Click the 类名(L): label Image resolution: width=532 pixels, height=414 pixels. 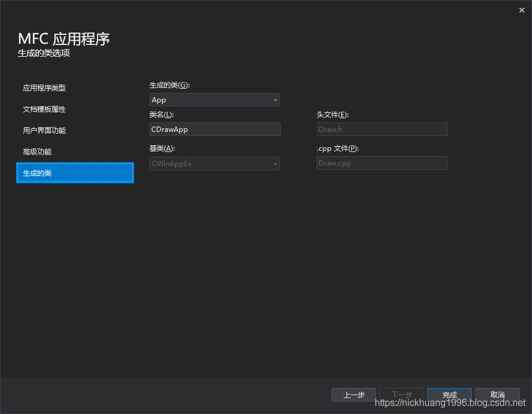coord(161,115)
